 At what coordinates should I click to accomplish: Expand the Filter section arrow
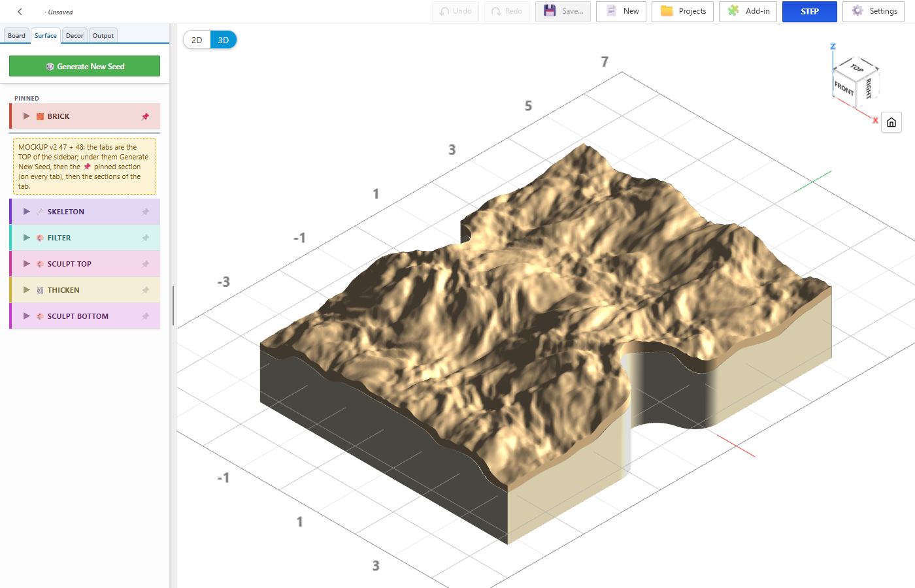coord(27,238)
